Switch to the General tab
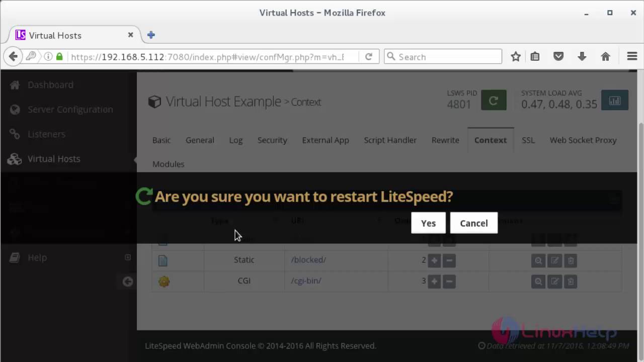This screenshot has height=362, width=644. [x=200, y=140]
